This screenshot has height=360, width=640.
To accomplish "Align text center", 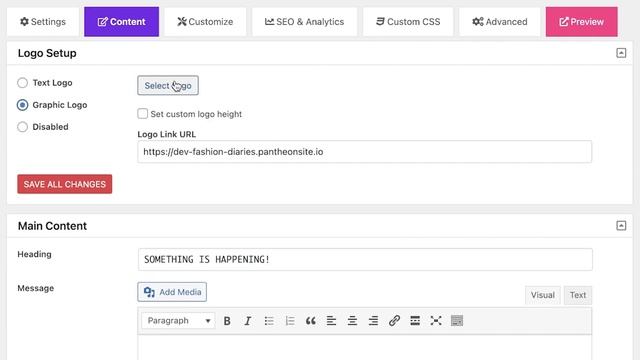I will [x=352, y=321].
